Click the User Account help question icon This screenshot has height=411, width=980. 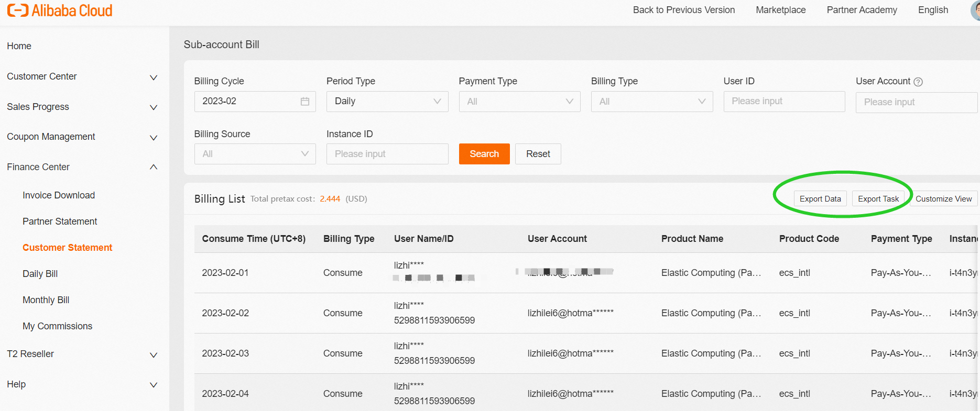(x=918, y=82)
